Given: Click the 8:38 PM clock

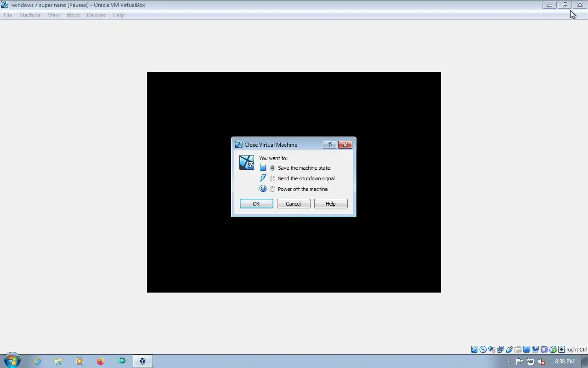Looking at the screenshot, I should [x=565, y=362].
